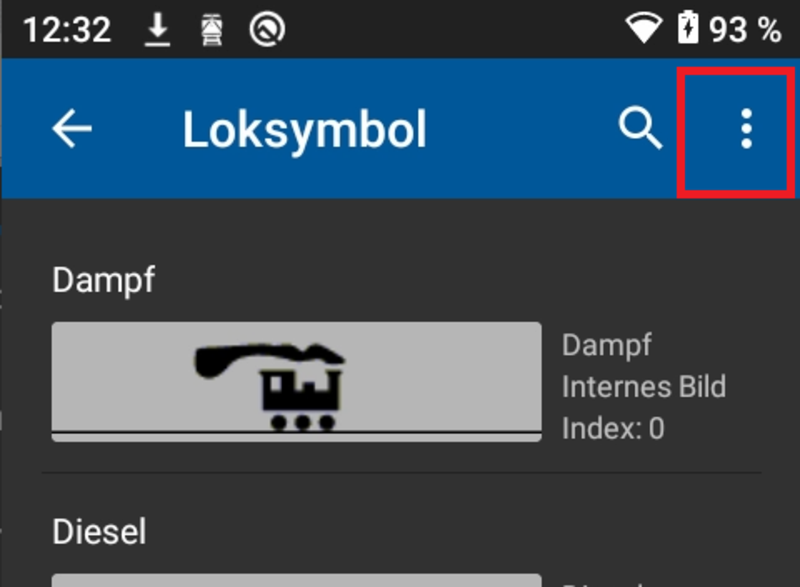Tap the download arrow notification icon

click(157, 30)
